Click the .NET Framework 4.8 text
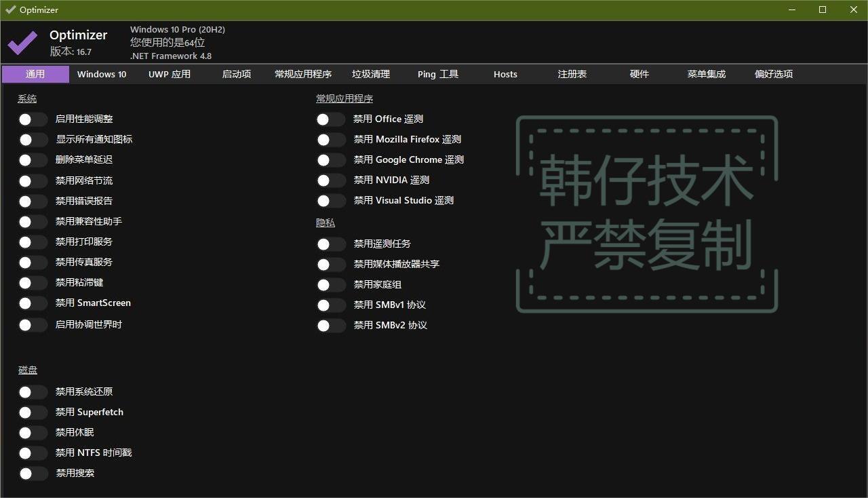The image size is (868, 498). tap(171, 56)
